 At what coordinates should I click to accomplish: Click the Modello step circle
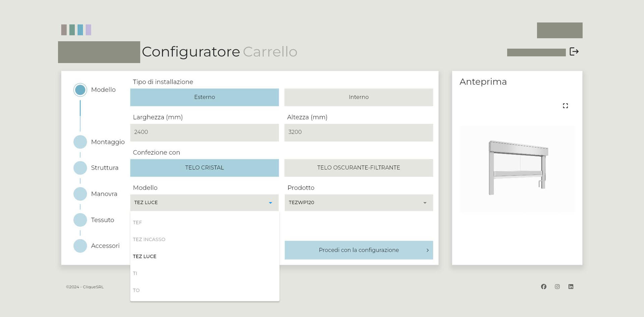(80, 90)
